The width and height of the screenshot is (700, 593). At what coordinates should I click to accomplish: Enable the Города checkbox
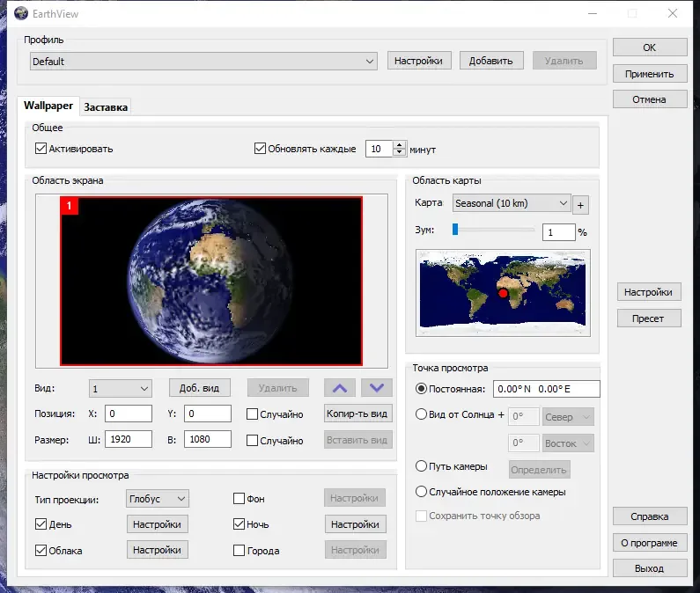(x=239, y=550)
